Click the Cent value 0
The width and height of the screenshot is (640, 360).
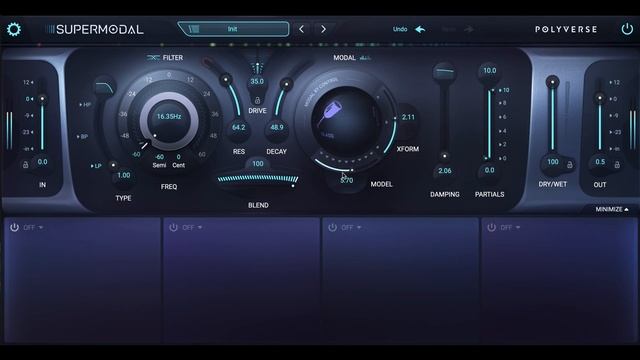click(178, 157)
